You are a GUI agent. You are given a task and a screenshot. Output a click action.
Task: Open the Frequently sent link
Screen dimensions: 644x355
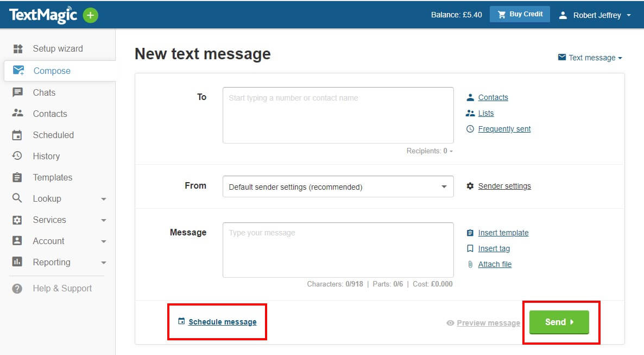(x=504, y=129)
